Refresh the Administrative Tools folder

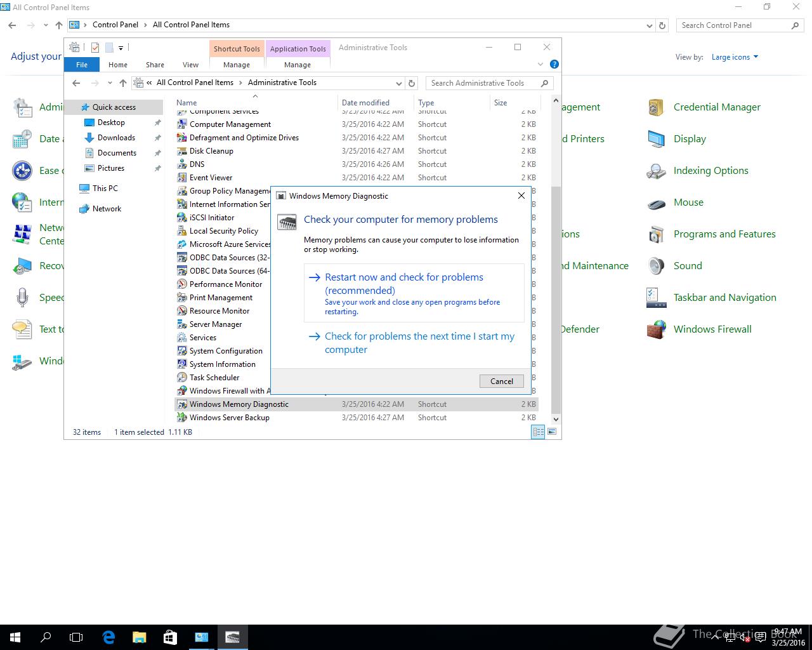tap(412, 83)
